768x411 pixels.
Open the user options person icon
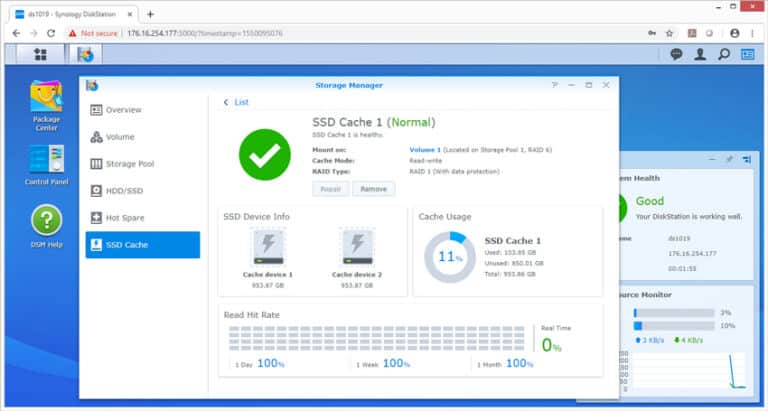click(x=700, y=54)
